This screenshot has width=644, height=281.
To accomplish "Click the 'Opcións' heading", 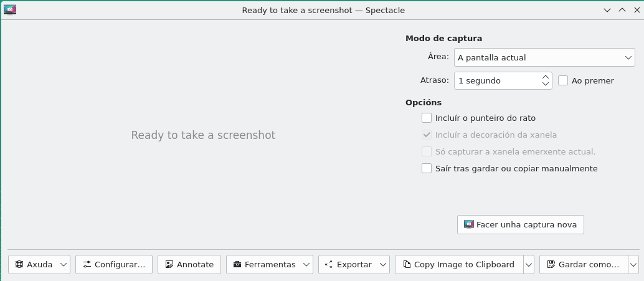I will pyautogui.click(x=424, y=102).
